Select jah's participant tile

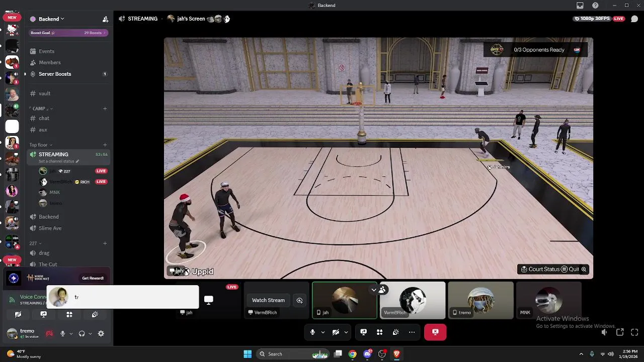(345, 300)
